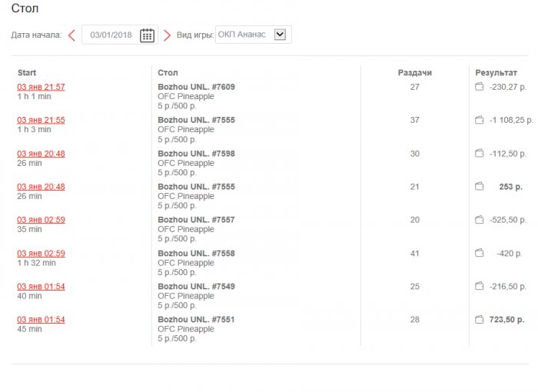
Task: Open 03 янв 02:59 link for table #7557
Action: (41, 220)
